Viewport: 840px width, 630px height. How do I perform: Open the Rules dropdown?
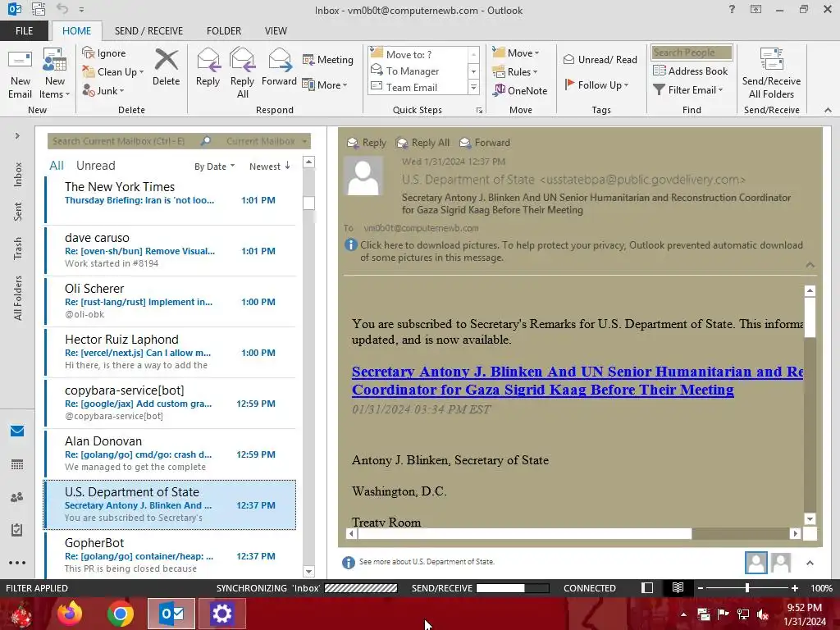click(x=515, y=71)
